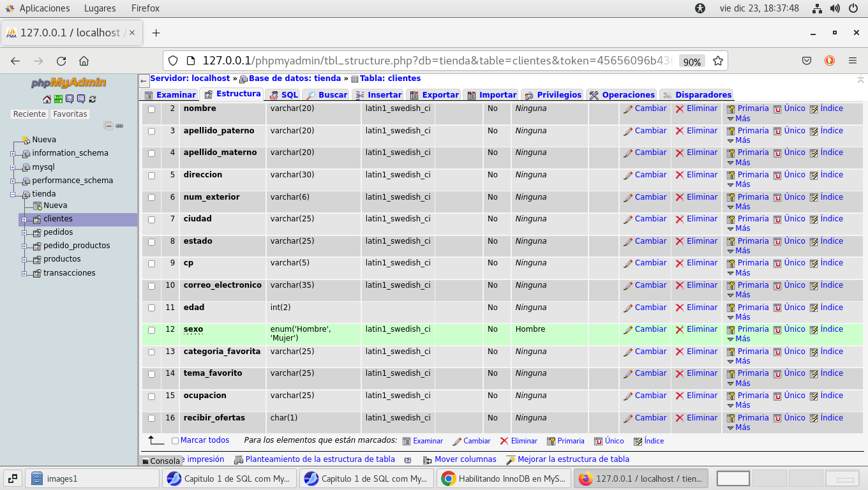Click the red X Eliminar icon for ciudad
This screenshot has width=868, height=490.
(x=680, y=219)
